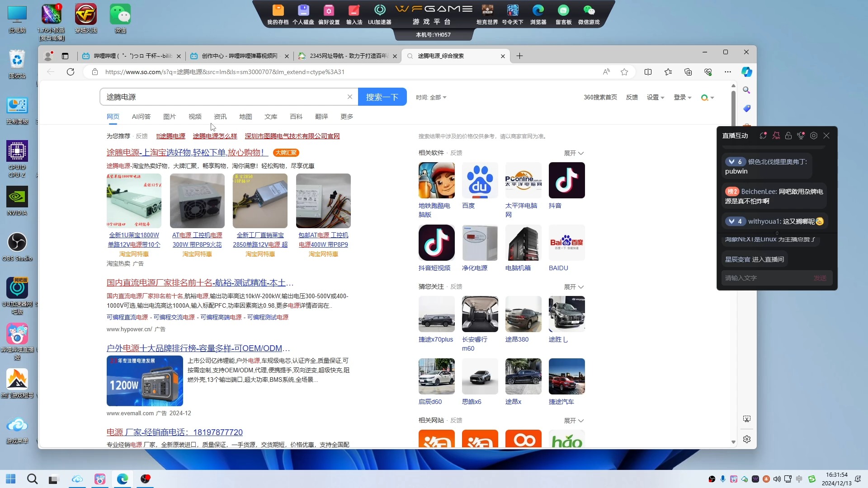Screen dimensions: 868x488
Task: Open 我的存档 in game platform bar
Action: coord(278,14)
